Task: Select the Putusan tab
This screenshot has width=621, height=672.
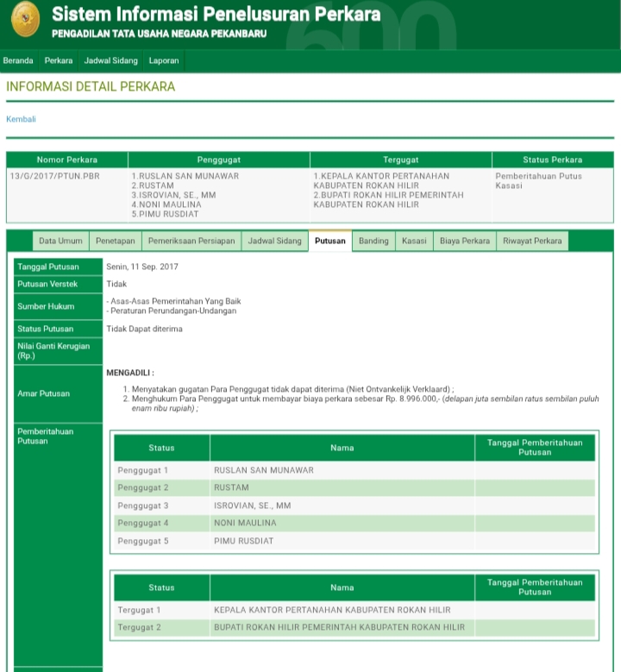Action: [x=329, y=242]
